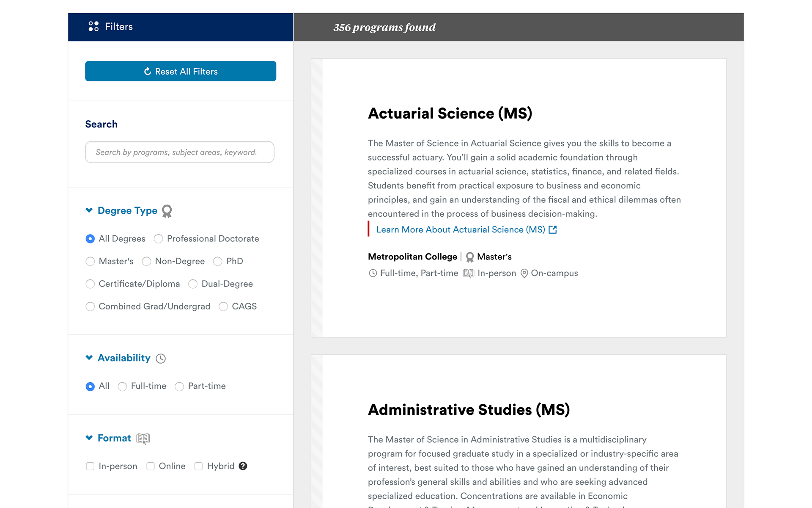Screen dimensions: 812x508
Task: Click the Reset All Filters button
Action: [181, 71]
